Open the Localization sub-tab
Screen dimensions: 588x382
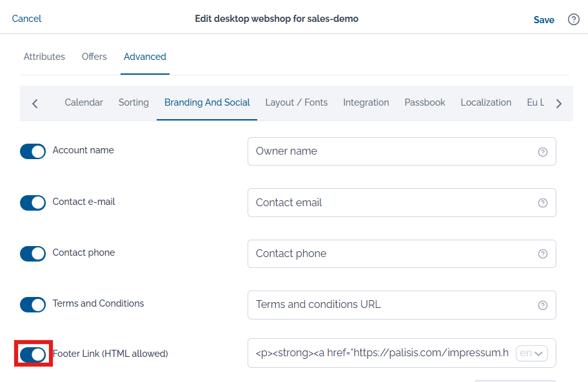point(485,102)
